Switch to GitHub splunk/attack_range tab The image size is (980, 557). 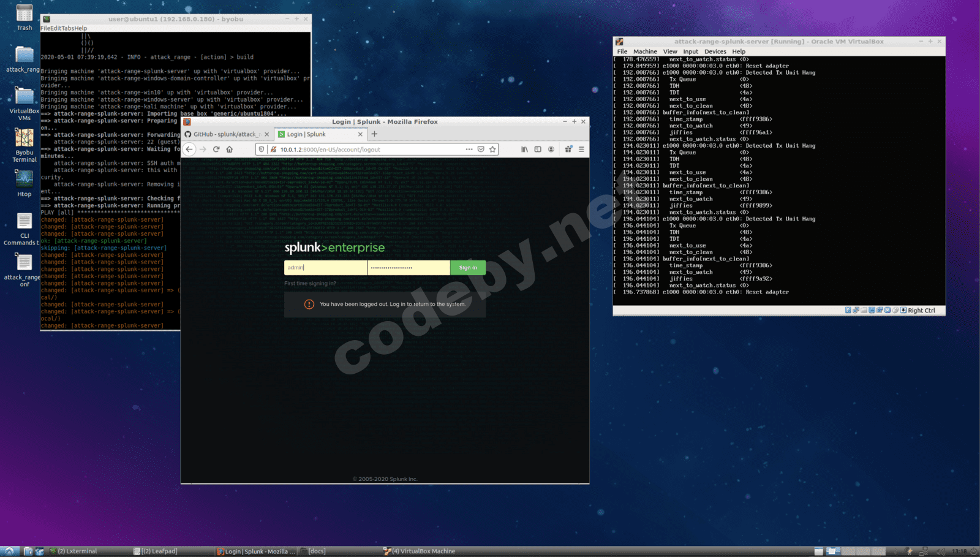pyautogui.click(x=226, y=134)
